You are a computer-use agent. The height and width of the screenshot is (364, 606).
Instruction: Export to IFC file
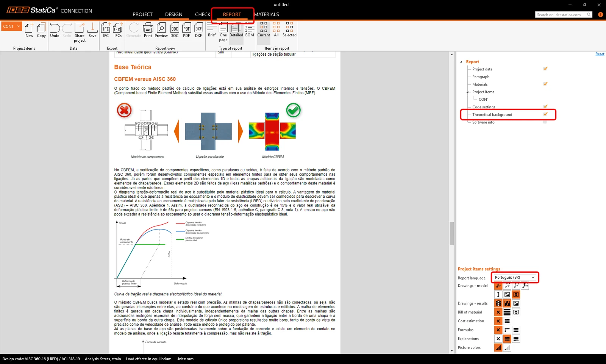pyautogui.click(x=106, y=30)
